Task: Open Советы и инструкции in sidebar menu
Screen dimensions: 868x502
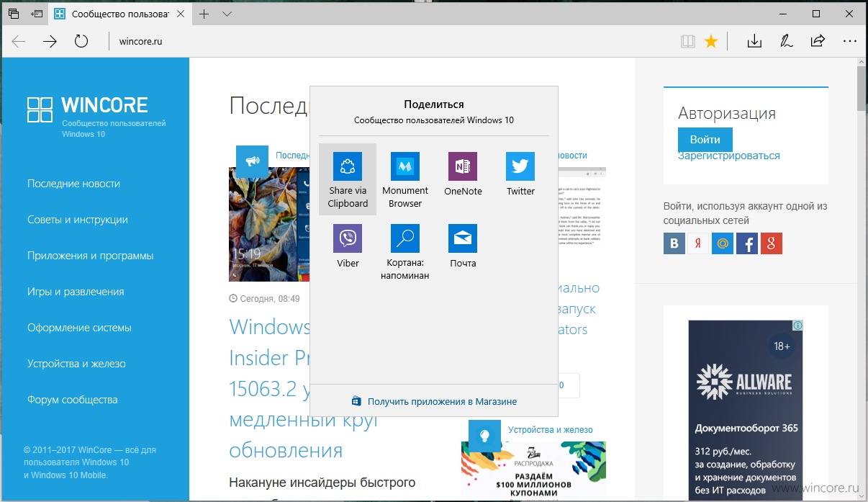Action: (x=78, y=220)
